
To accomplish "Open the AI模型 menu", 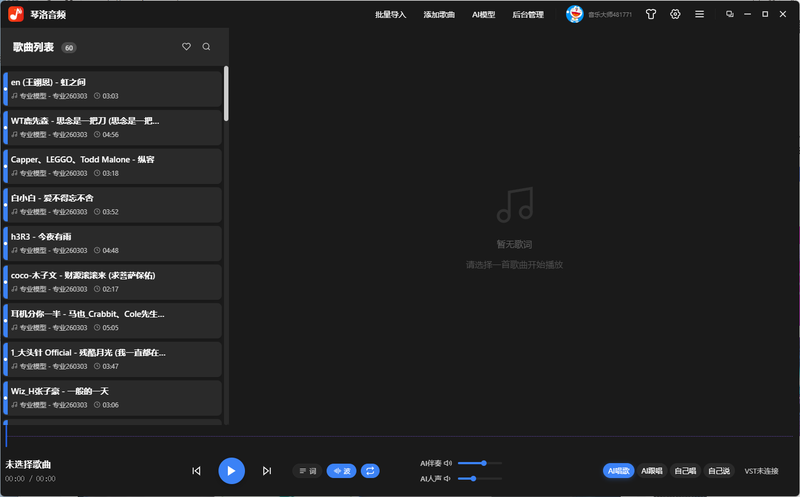I will pyautogui.click(x=483, y=15).
